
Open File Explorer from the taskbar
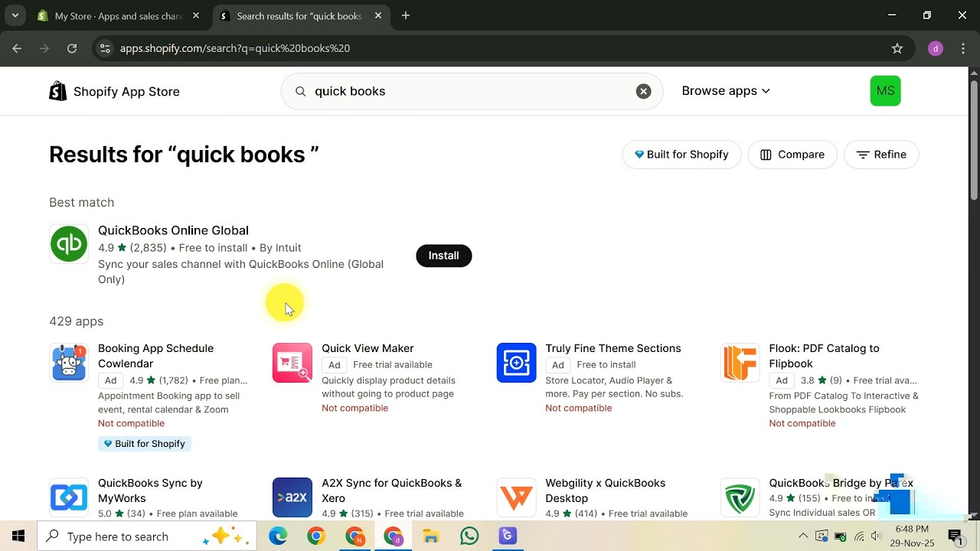pyautogui.click(x=430, y=536)
